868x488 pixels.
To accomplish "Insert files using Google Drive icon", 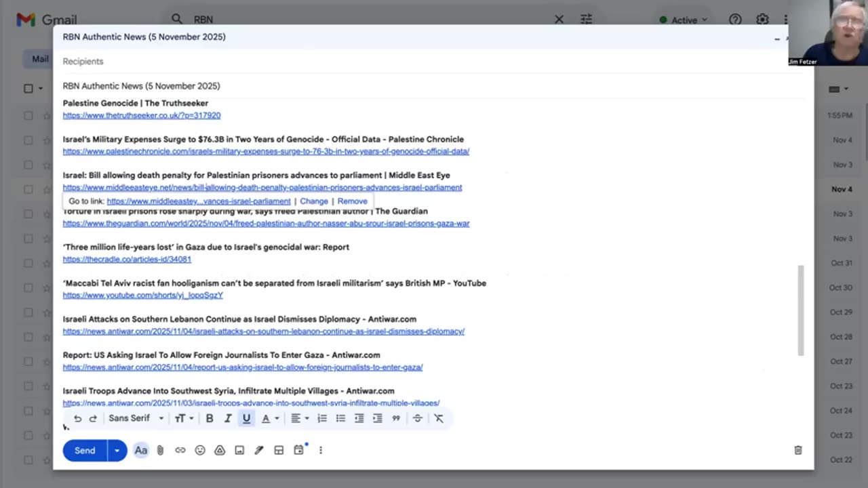I will (220, 450).
